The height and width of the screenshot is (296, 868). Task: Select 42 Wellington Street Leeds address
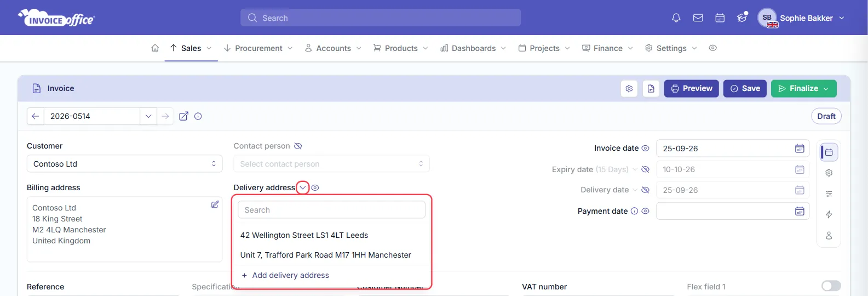304,235
